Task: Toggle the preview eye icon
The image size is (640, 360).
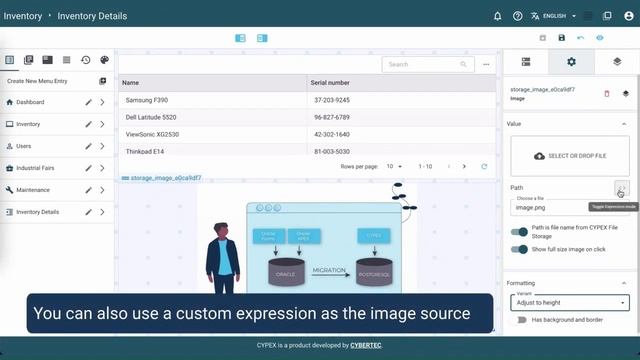Action: point(600,38)
